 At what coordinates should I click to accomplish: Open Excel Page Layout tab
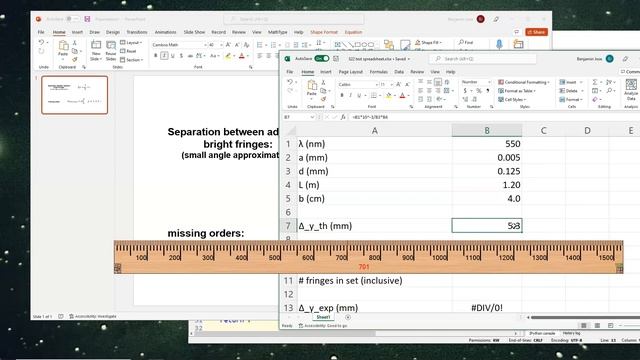(x=351, y=72)
